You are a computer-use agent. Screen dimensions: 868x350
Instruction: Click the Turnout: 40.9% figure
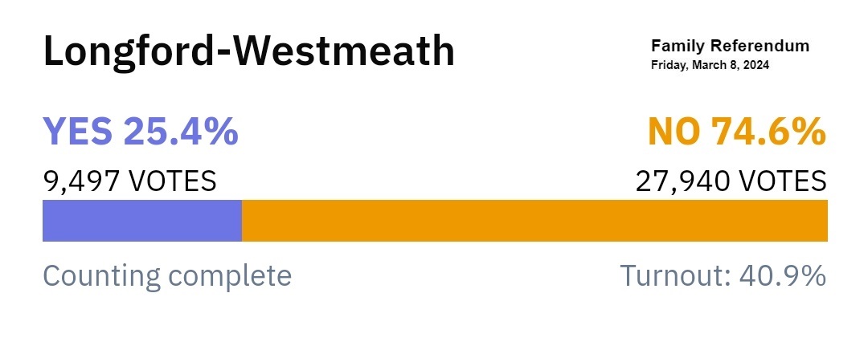pos(723,275)
